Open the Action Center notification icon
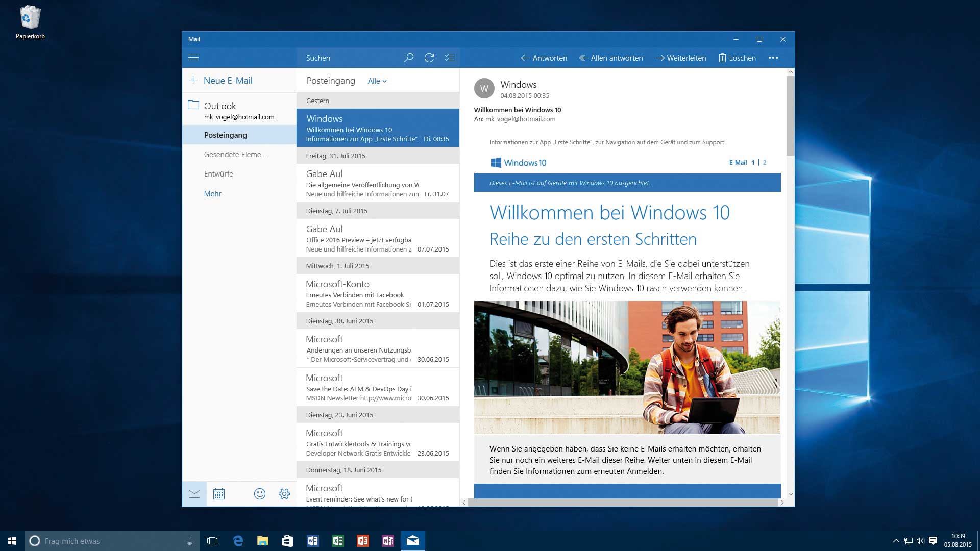 [x=933, y=541]
